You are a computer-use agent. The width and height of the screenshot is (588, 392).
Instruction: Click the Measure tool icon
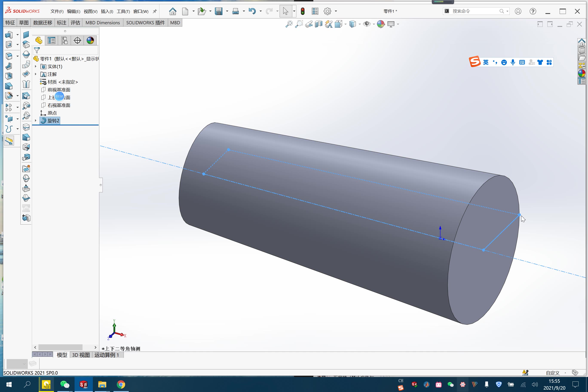(x=9, y=141)
